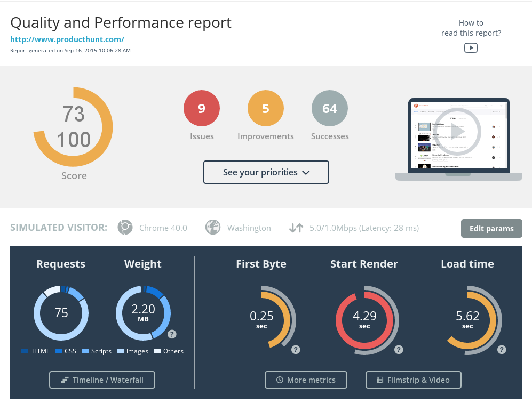Open the help icon under the First Byte gauge
The width and height of the screenshot is (532, 403).
(x=296, y=350)
